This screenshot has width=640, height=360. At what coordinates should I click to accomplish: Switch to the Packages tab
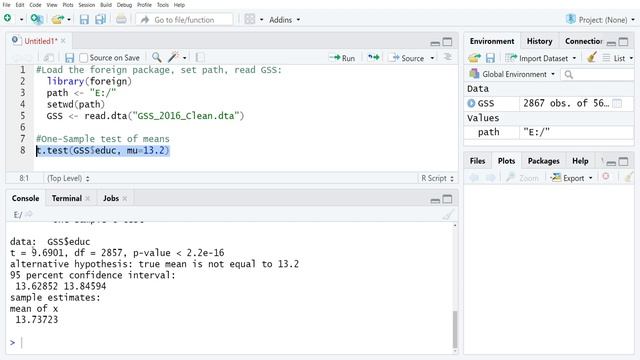543,161
